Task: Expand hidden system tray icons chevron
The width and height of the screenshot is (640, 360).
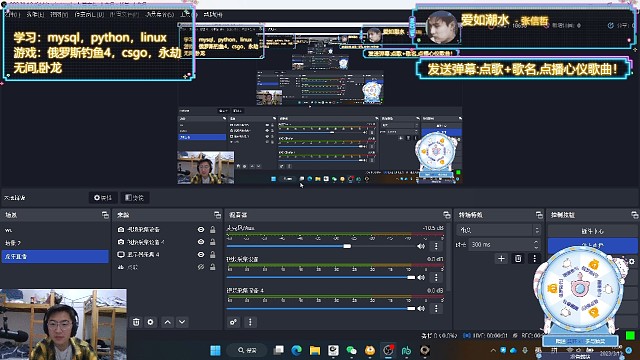Action: [493, 350]
